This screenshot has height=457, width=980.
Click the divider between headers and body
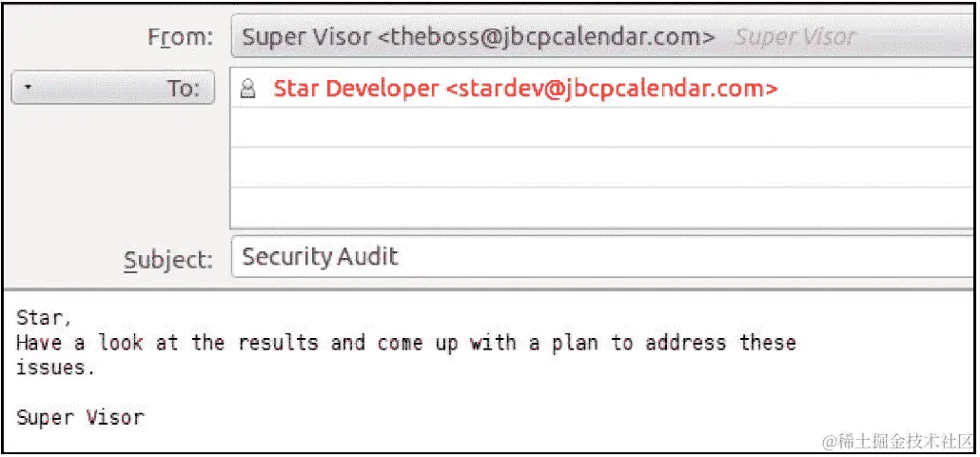pyautogui.click(x=489, y=289)
